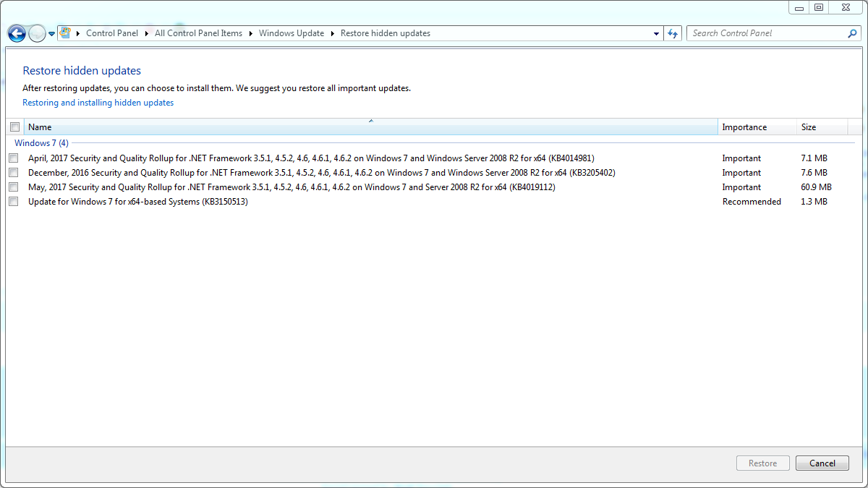868x488 pixels.
Task: Go to Windows Update breadcrumb
Action: click(x=291, y=33)
